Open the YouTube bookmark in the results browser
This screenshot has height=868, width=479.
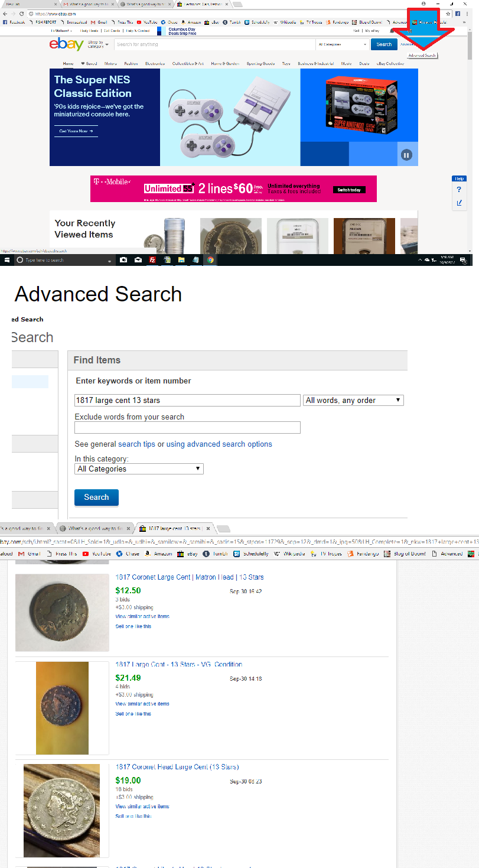(97, 554)
